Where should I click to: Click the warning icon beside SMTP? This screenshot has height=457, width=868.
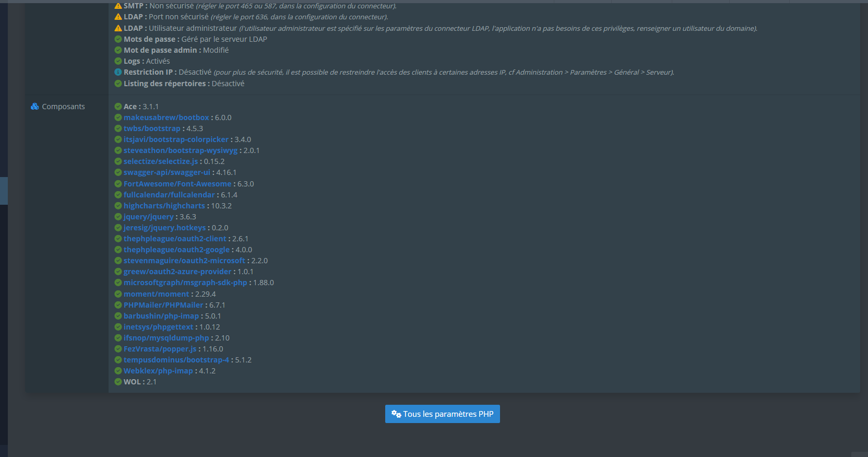coord(118,6)
